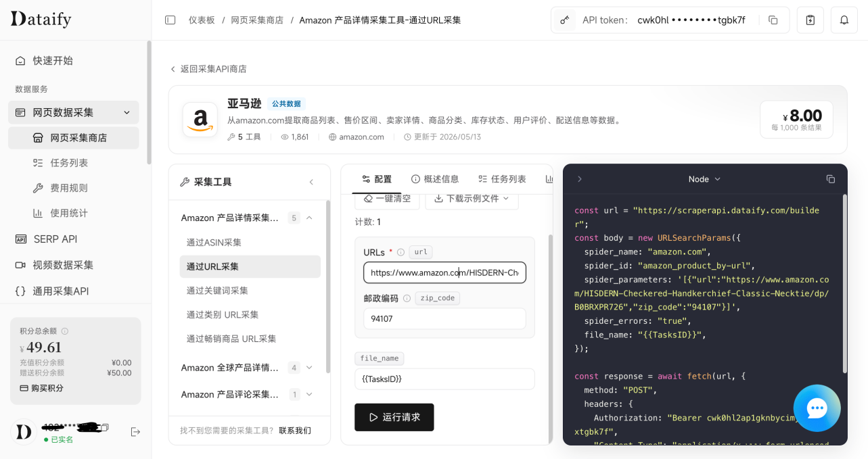This screenshot has height=459, width=868.
Task: Click 网页采集商店 in the breadcrumb
Action: (257, 20)
